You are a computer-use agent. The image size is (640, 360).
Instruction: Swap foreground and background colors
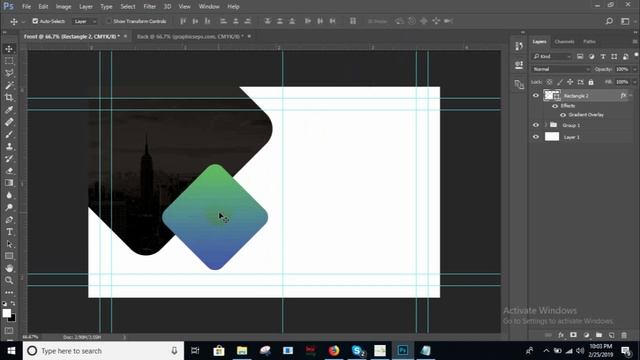pyautogui.click(x=13, y=304)
